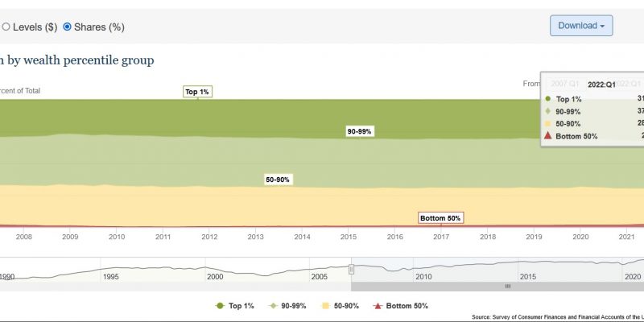Click the Top 1% chart area label
Screen dimensions: 644x322
pos(197,92)
